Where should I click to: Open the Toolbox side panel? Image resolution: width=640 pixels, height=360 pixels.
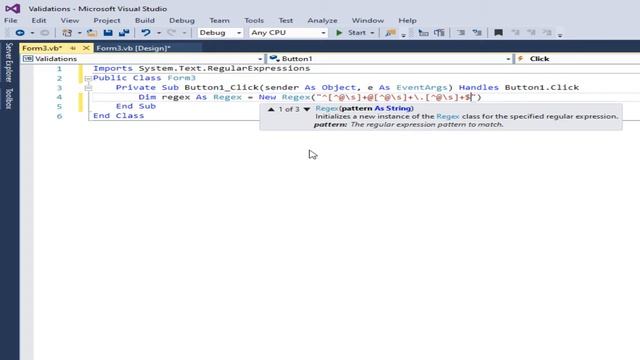[9, 99]
